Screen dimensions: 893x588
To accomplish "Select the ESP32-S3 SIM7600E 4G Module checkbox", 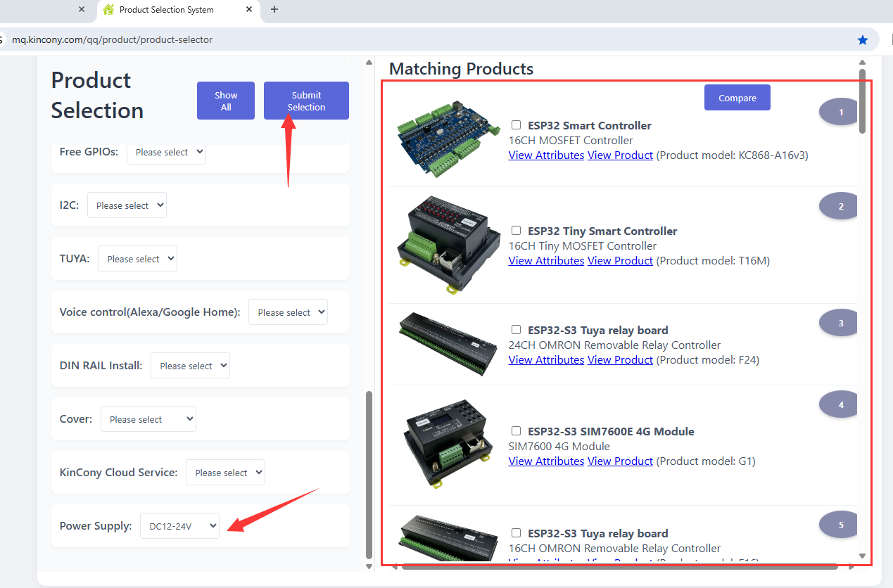I will (x=517, y=431).
